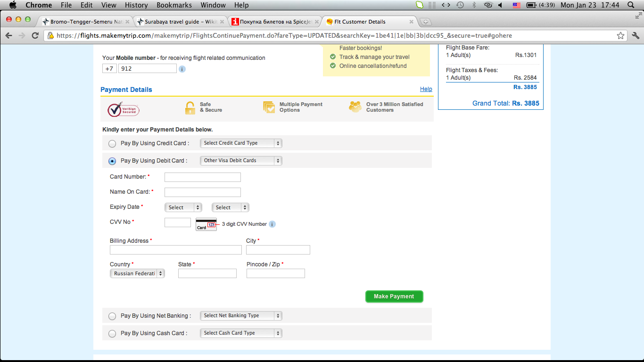Expand the Country dropdown

[137, 274]
